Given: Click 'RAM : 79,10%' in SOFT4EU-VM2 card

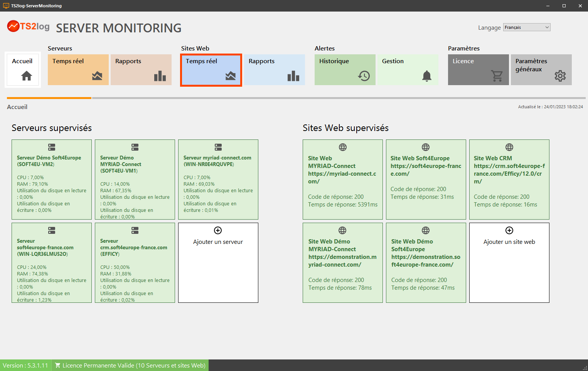Looking at the screenshot, I should 32,184.
